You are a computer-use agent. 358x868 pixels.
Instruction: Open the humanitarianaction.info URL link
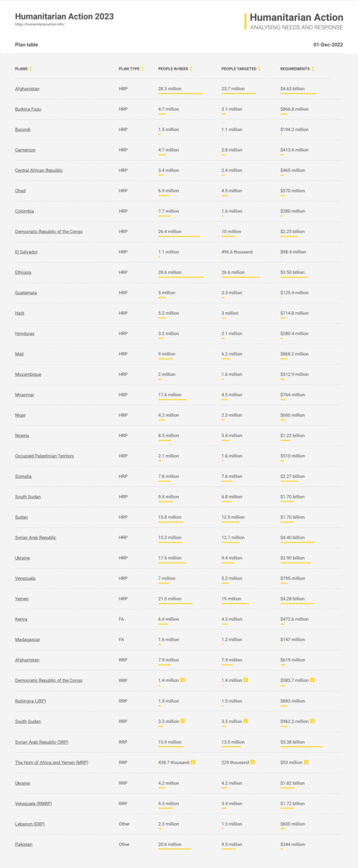click(x=39, y=24)
